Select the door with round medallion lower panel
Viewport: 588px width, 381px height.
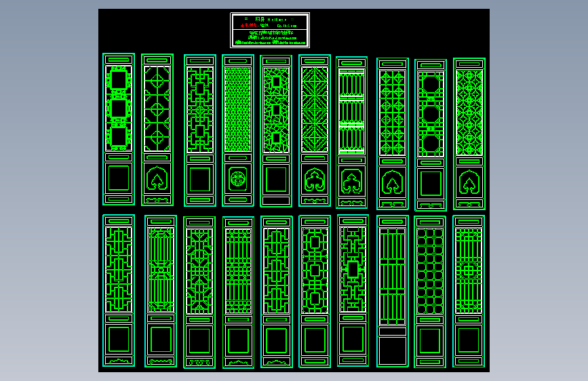point(238,130)
